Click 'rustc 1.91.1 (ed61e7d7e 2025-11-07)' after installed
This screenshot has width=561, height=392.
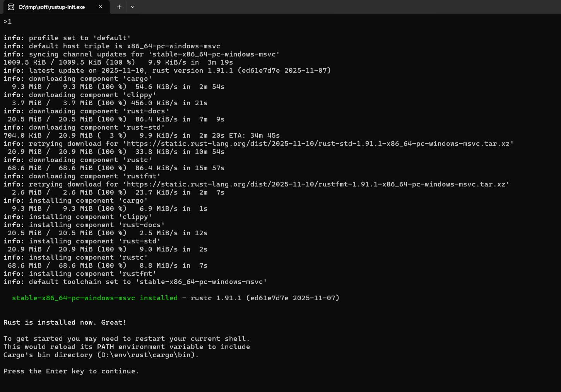[x=265, y=298]
